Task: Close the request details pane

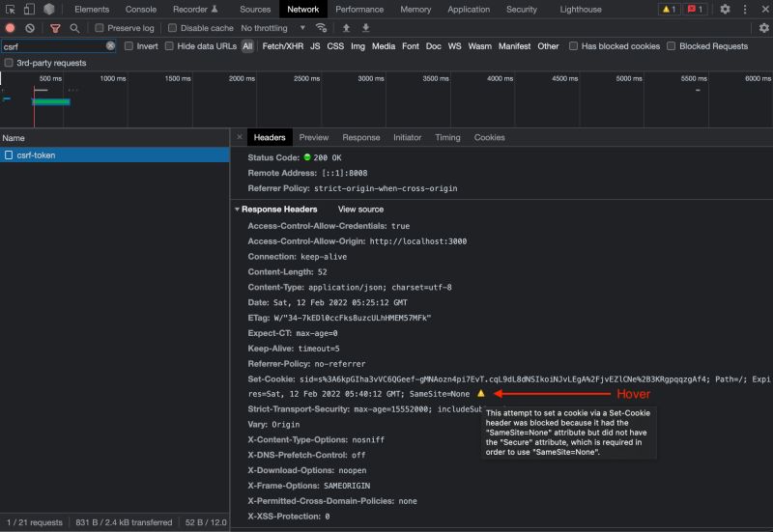Action: [x=239, y=137]
